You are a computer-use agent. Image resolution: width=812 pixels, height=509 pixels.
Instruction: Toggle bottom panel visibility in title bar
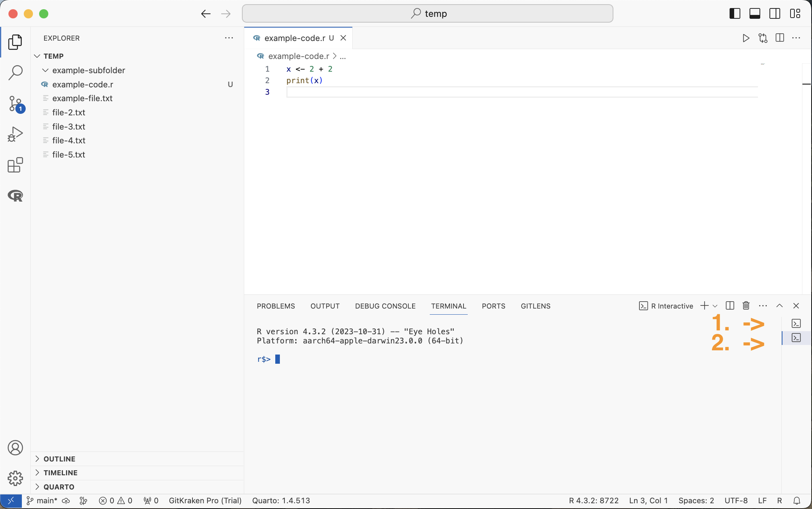tap(754, 14)
